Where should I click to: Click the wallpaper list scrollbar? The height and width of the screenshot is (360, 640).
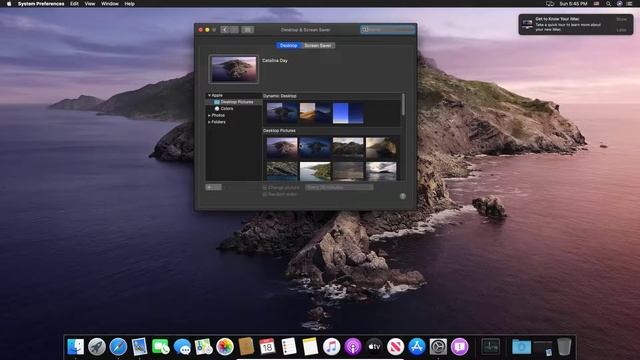pyautogui.click(x=403, y=104)
